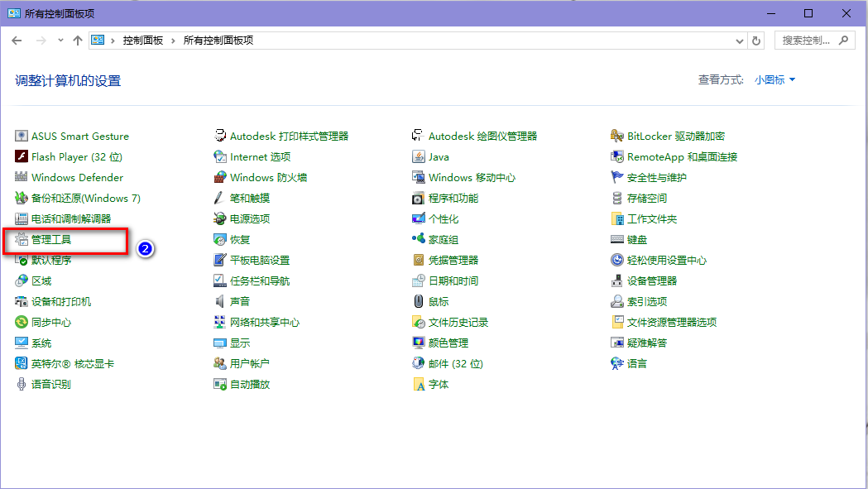Image resolution: width=868 pixels, height=489 pixels.
Task: Open BitLocker 驱动器加密 icon
Action: coord(616,137)
